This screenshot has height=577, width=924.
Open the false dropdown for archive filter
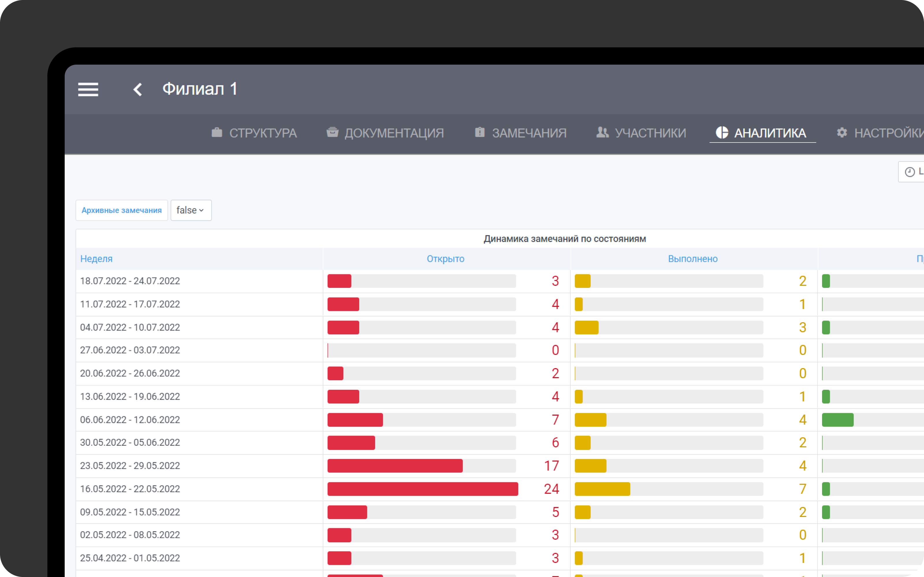coord(191,210)
